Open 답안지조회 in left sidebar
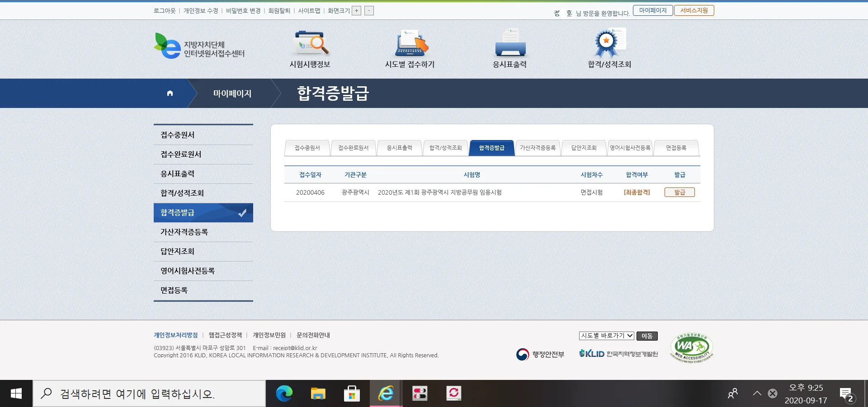Screen dimensions: 868x407 tap(178, 252)
